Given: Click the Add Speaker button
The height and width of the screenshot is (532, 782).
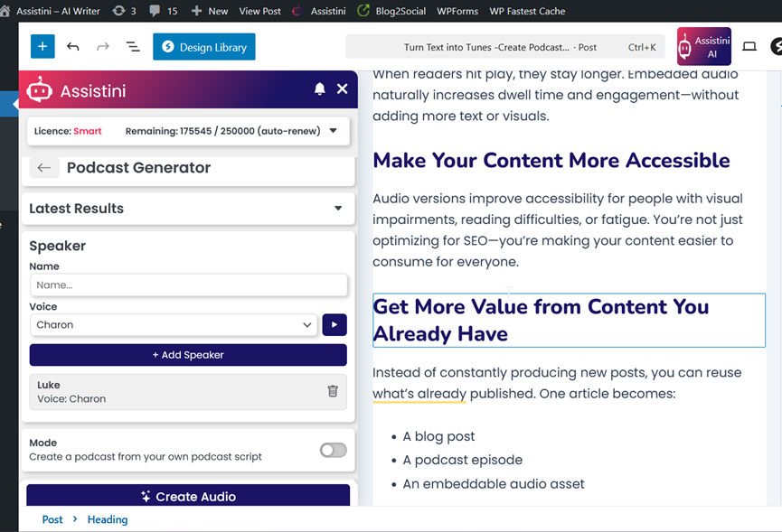Looking at the screenshot, I should 187,354.
